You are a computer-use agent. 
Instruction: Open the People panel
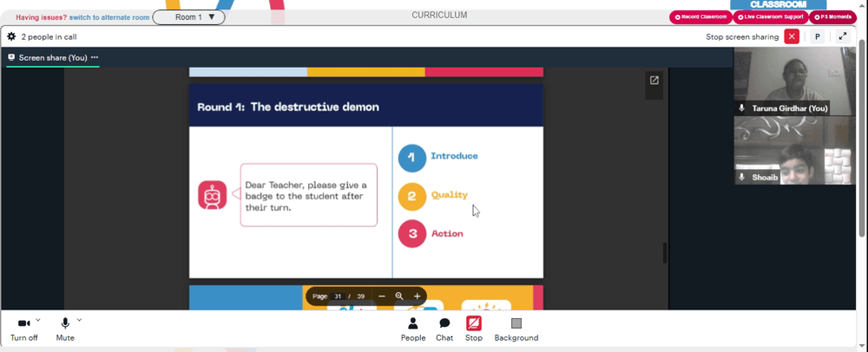(413, 329)
